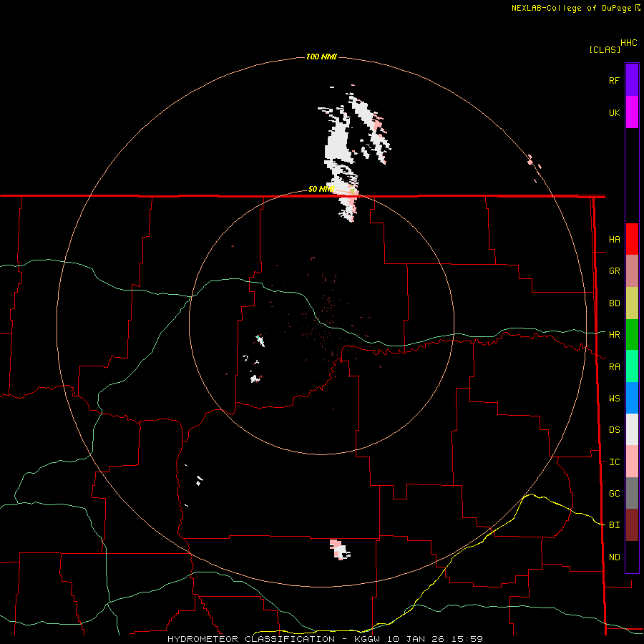
Task: Click the IC pink legend swatch
Action: (x=632, y=462)
